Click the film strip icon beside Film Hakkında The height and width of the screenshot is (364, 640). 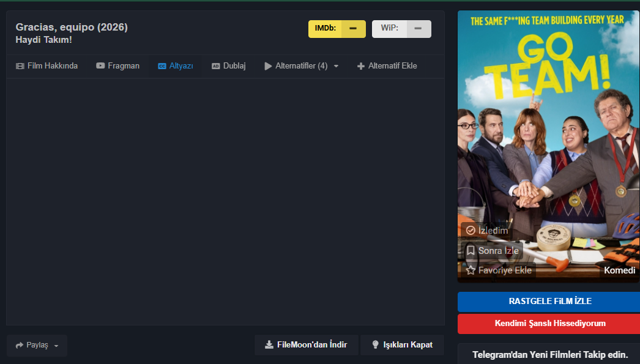(20, 66)
